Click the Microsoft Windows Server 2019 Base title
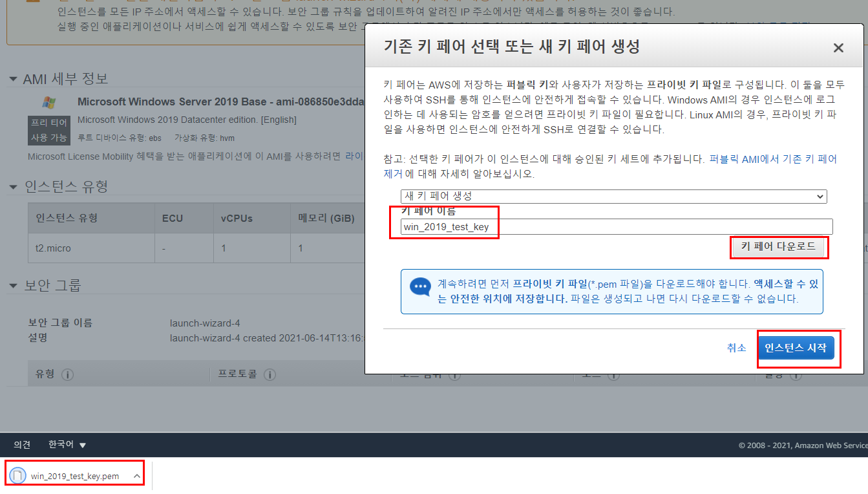This screenshot has width=868, height=494. 220,102
